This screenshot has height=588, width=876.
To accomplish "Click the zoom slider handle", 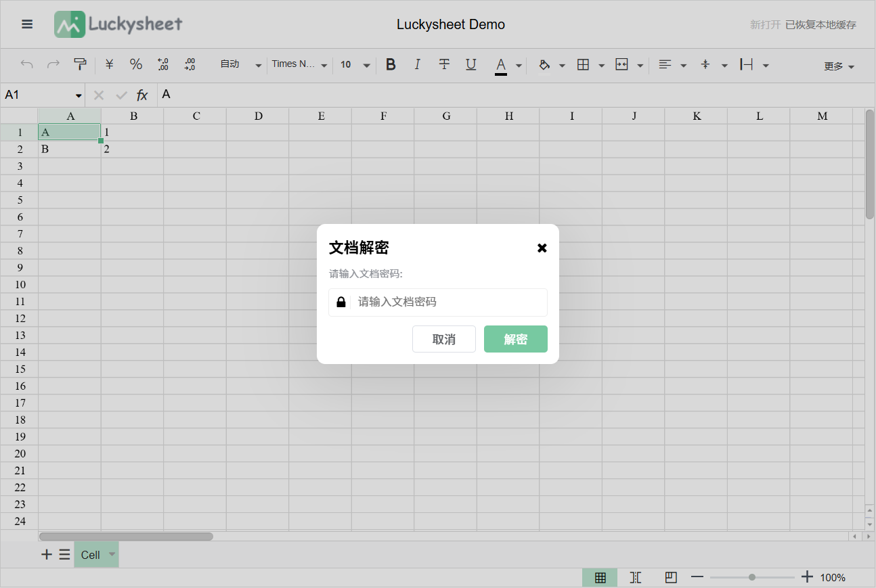I will (752, 577).
